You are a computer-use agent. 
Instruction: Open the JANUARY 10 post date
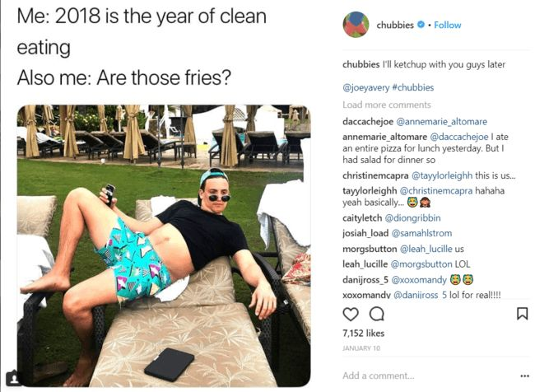361,348
